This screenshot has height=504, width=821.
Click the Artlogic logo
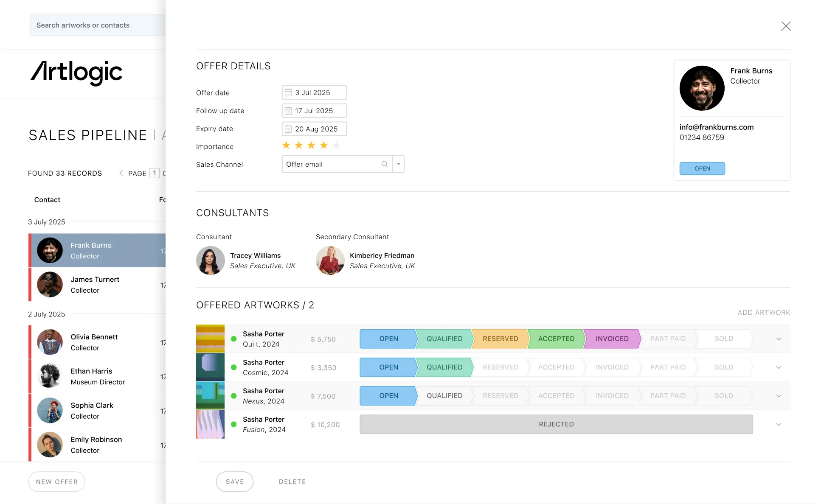click(76, 73)
